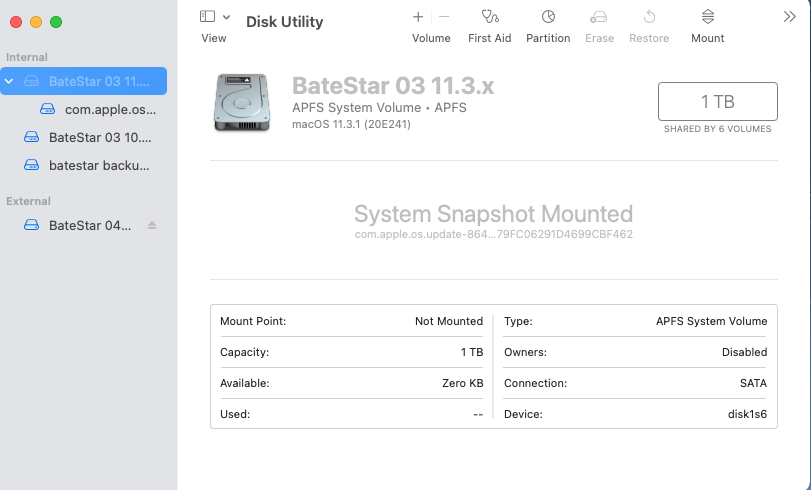Minimize the Disk Utility window

[x=36, y=22]
